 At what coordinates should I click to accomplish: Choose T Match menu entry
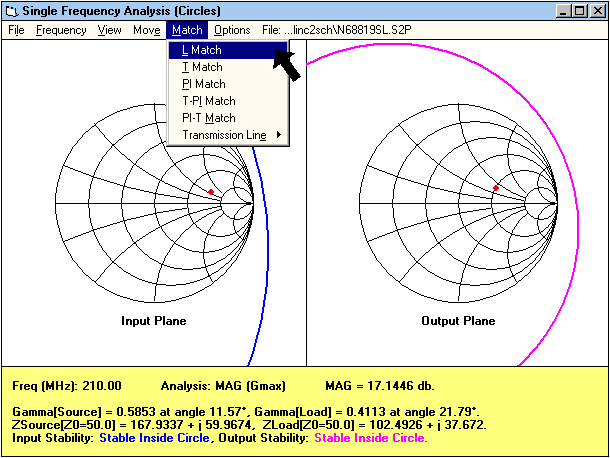click(x=202, y=67)
